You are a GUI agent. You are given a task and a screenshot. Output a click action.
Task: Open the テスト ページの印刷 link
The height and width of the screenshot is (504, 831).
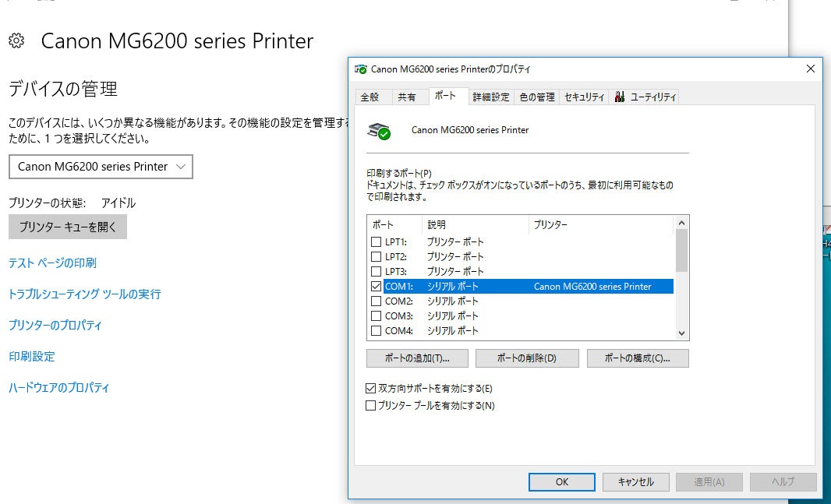[x=52, y=263]
